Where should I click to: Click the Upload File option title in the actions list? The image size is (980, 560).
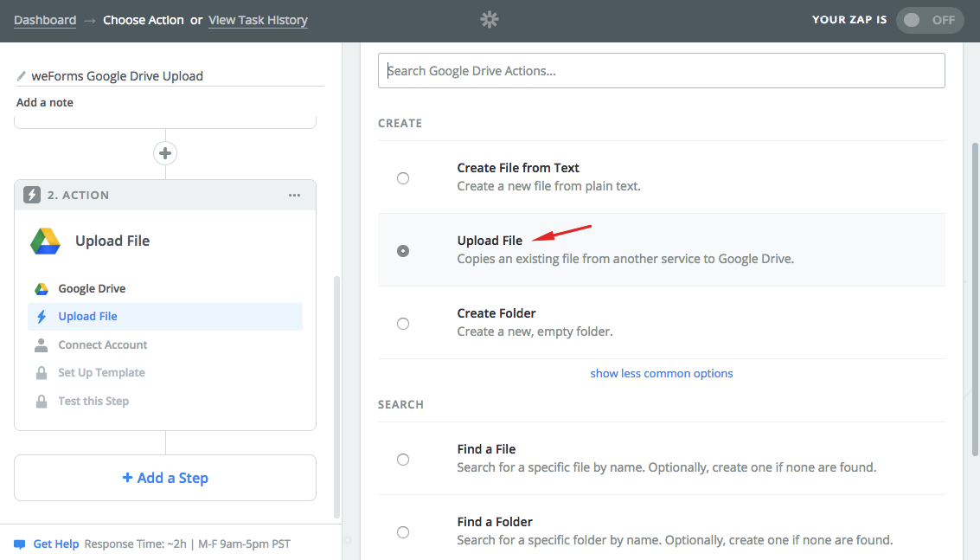point(490,241)
